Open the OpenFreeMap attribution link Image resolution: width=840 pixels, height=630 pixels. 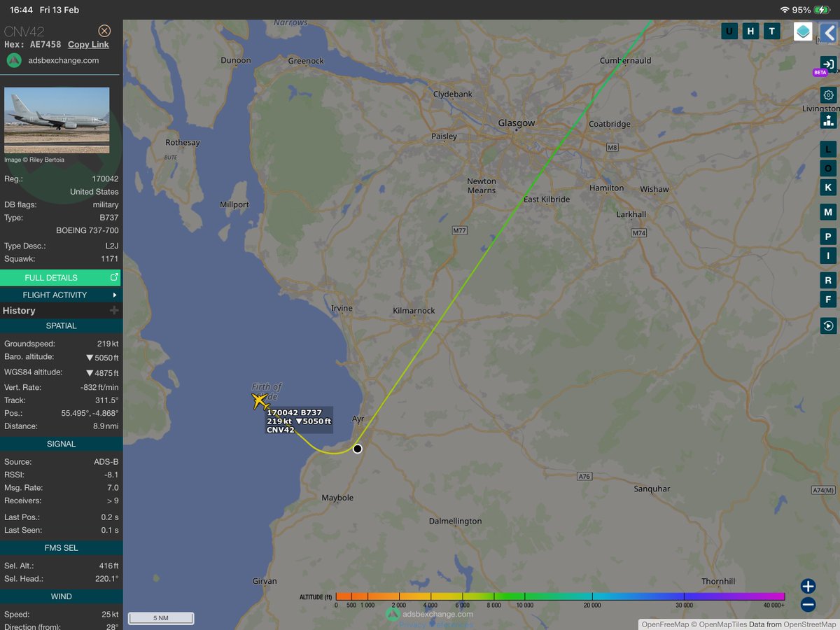pyautogui.click(x=665, y=624)
